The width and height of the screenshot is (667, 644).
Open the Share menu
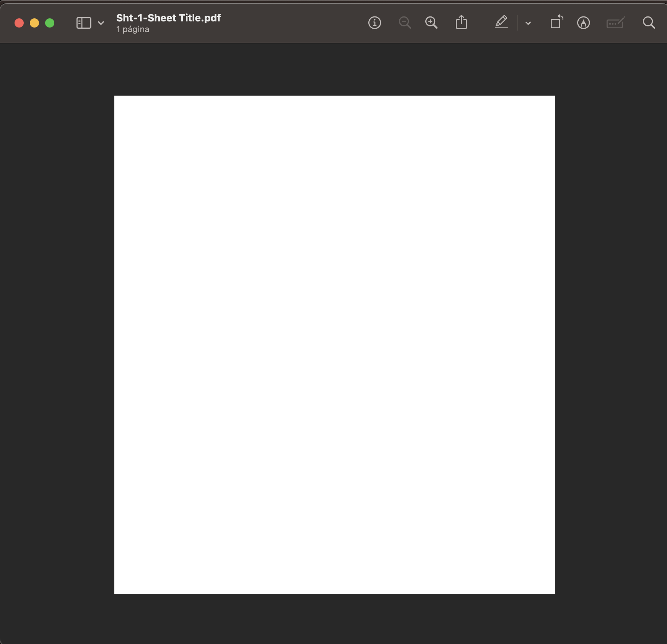[x=461, y=23]
